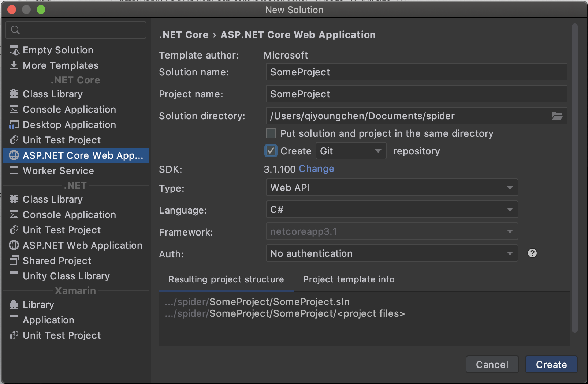Switch to the Project template info tab

348,279
